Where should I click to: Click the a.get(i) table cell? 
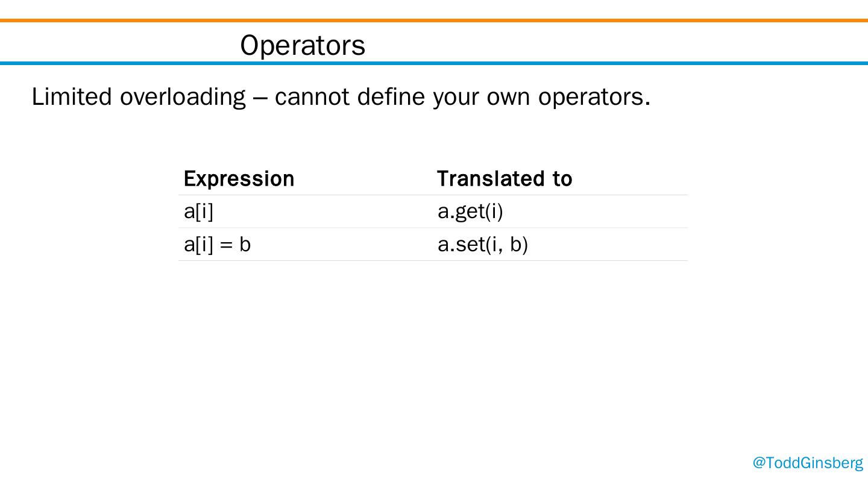tap(470, 211)
